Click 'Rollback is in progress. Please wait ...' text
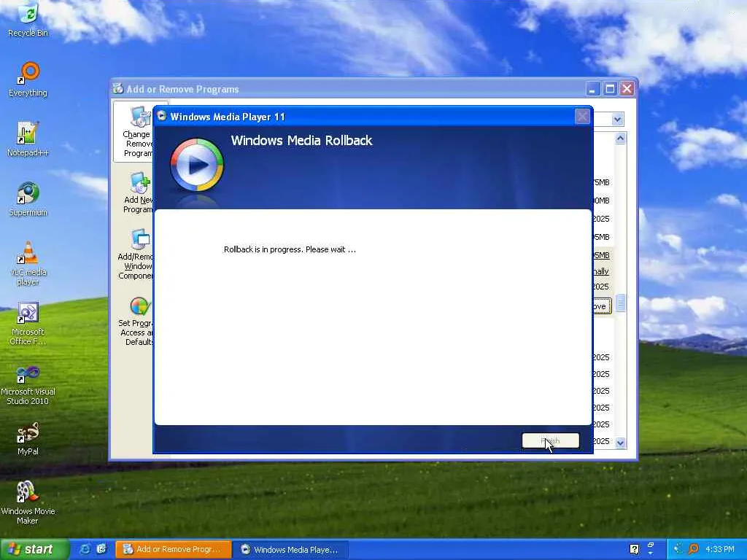The width and height of the screenshot is (747, 560). [290, 249]
